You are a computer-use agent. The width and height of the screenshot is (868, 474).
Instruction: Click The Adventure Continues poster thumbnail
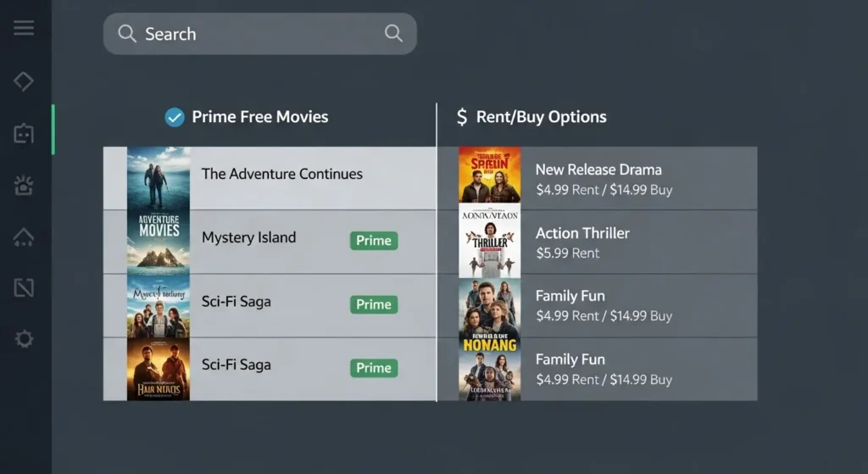click(x=159, y=178)
